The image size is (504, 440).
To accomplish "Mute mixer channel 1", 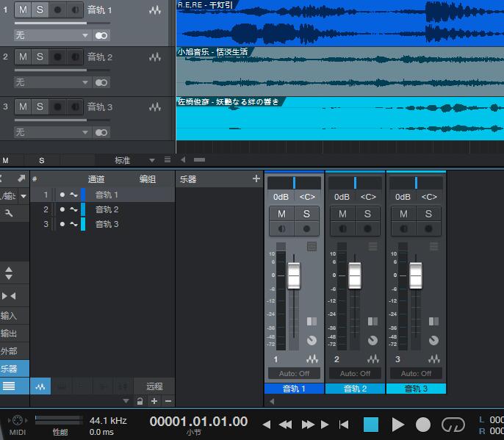I will point(281,214).
